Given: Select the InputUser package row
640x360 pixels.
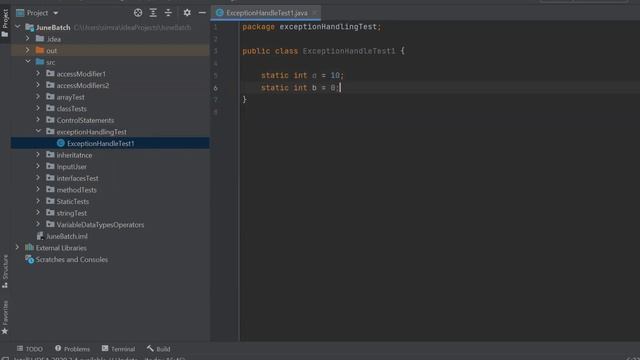Looking at the screenshot, I should (x=110, y=167).
